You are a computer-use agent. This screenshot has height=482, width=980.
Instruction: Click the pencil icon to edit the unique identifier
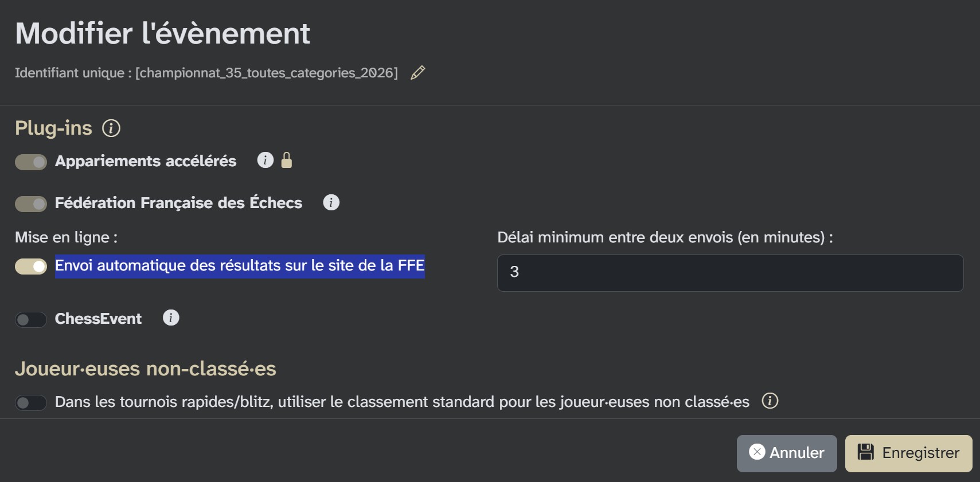tap(417, 72)
